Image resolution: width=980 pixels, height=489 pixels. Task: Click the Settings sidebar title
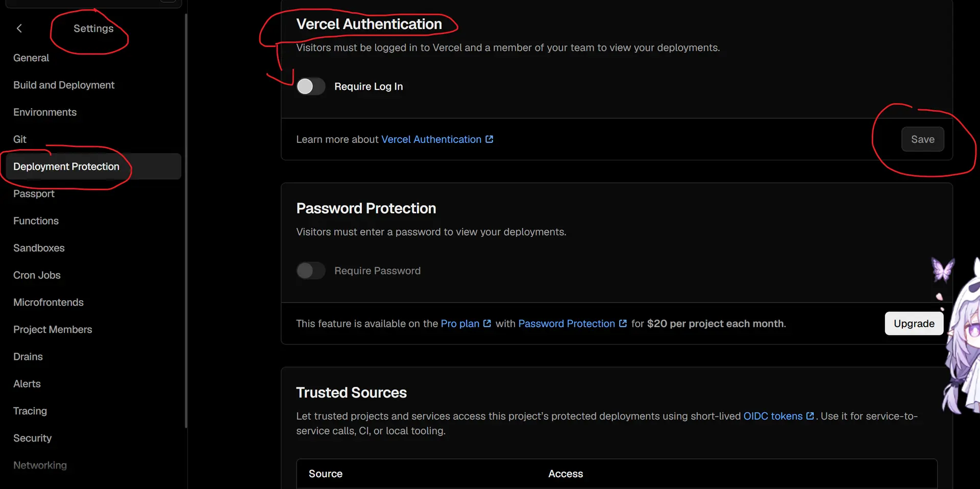[93, 29]
